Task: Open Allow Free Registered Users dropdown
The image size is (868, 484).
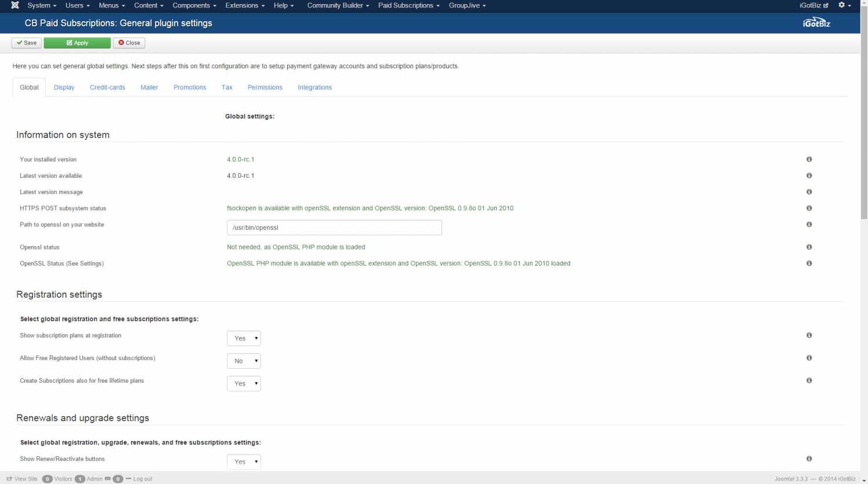Action: coord(244,361)
